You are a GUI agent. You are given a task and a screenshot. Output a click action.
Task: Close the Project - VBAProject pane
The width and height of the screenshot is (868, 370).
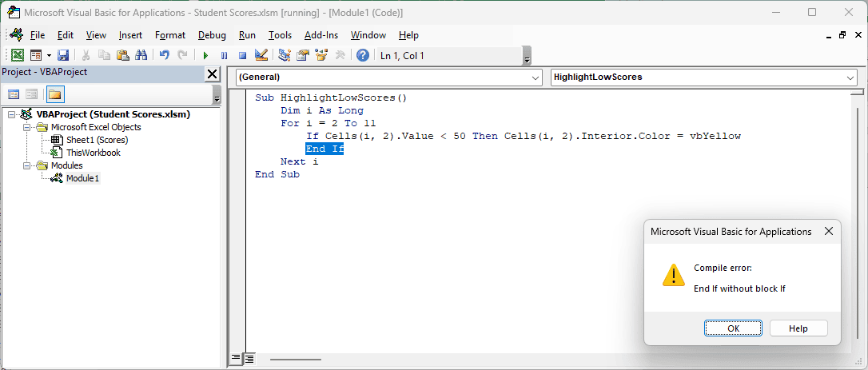click(212, 74)
